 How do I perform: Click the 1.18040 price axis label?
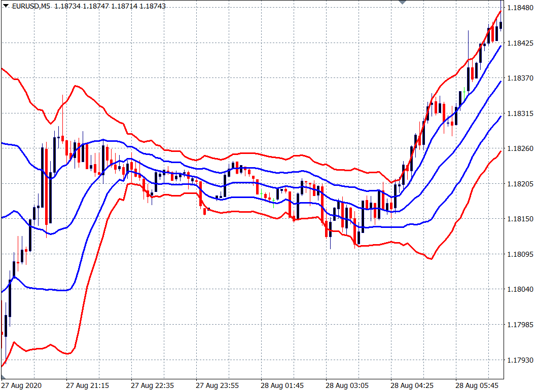click(519, 290)
